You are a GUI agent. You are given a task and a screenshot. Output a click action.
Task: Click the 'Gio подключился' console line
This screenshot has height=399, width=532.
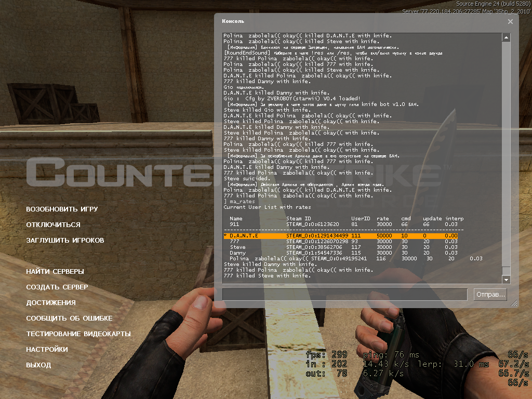[x=243, y=87]
